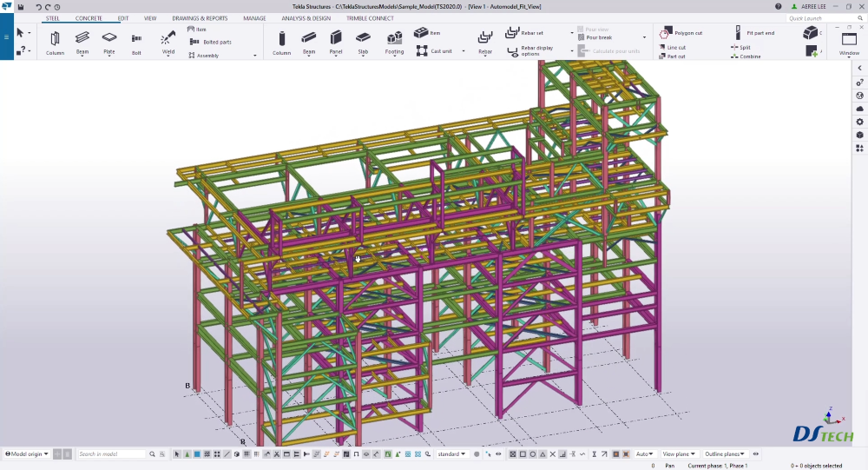Screen dimensions: 868x470
Task: Choose the concrete Panel tool
Action: click(335, 43)
